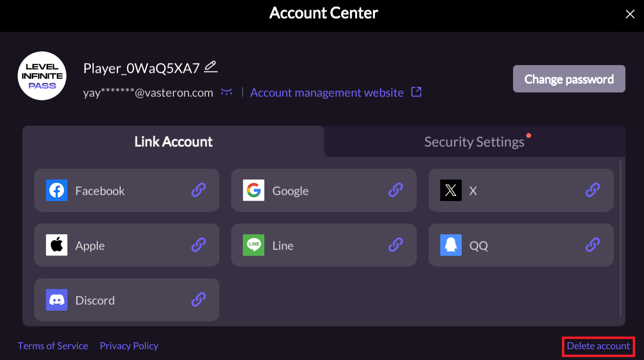Link an X account
This screenshot has height=360, width=644.
point(593,190)
